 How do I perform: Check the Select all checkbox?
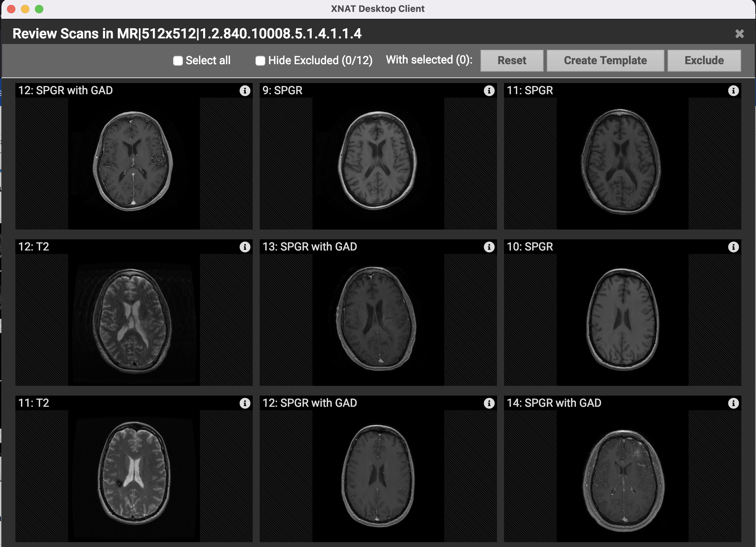(x=178, y=61)
